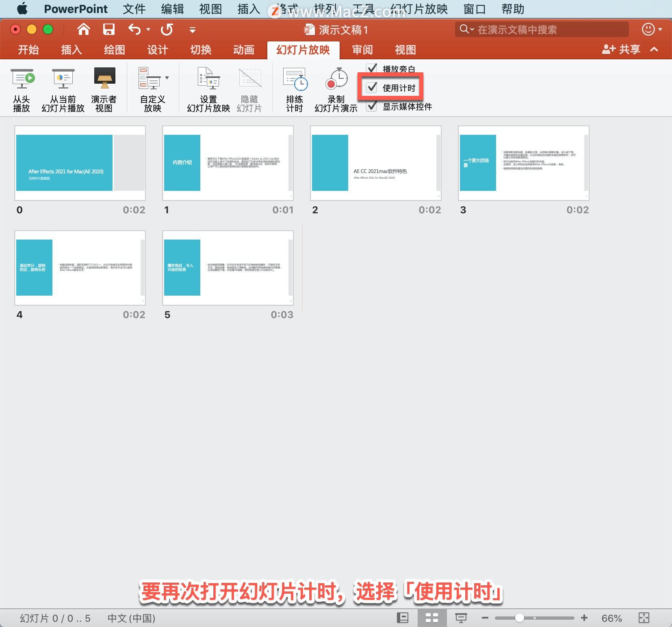Open the Undo history dropdown arrow
This screenshot has width=672, height=627.
[148, 29]
